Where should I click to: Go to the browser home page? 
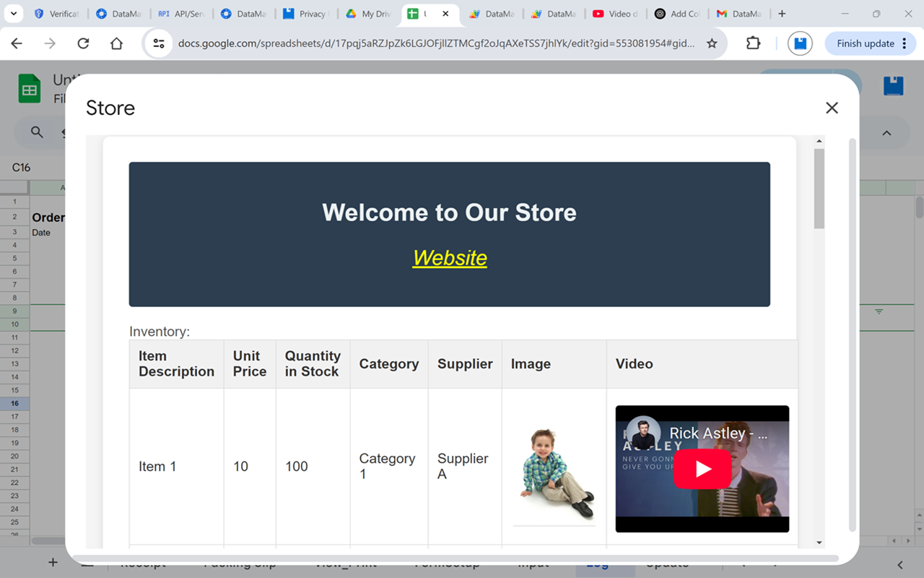(116, 43)
